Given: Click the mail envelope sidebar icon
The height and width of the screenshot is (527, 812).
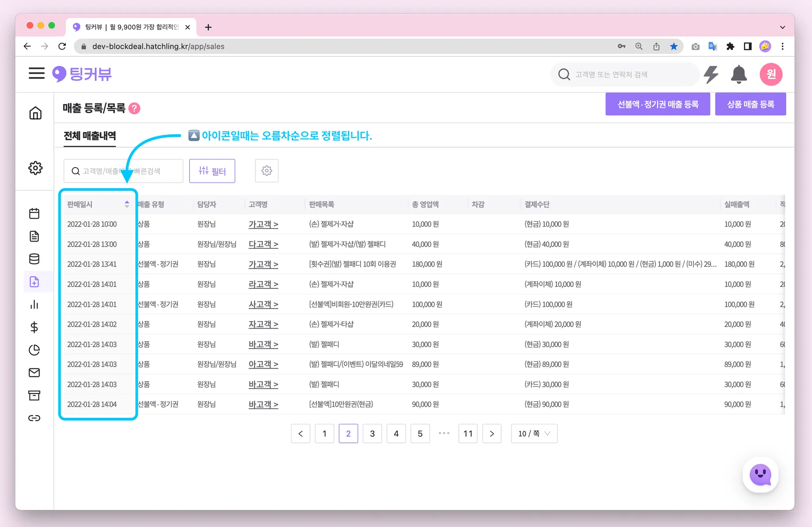Looking at the screenshot, I should (x=34, y=372).
